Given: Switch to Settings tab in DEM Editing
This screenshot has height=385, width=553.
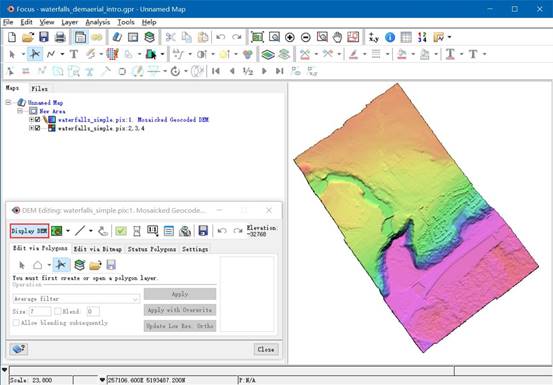Looking at the screenshot, I should pyautogui.click(x=195, y=249).
